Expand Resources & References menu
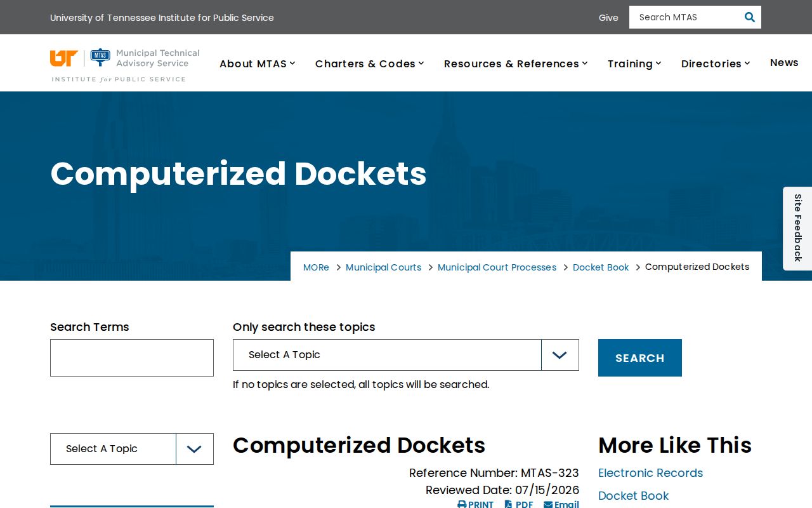 (516, 63)
